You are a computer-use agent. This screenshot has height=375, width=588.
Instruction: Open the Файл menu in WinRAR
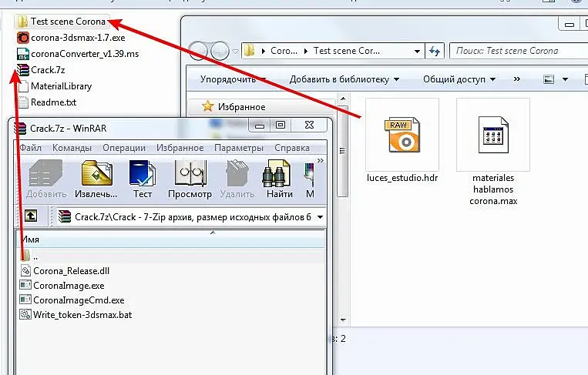click(x=30, y=148)
